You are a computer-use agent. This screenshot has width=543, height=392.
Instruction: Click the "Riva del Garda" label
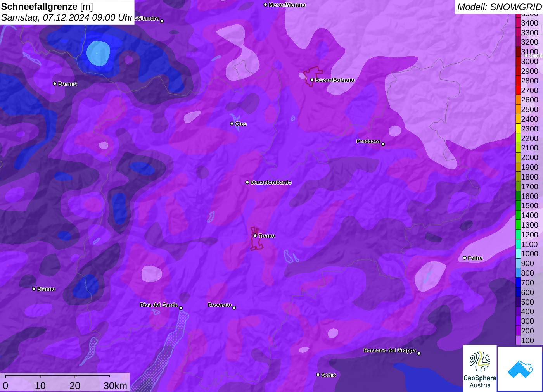click(x=159, y=305)
